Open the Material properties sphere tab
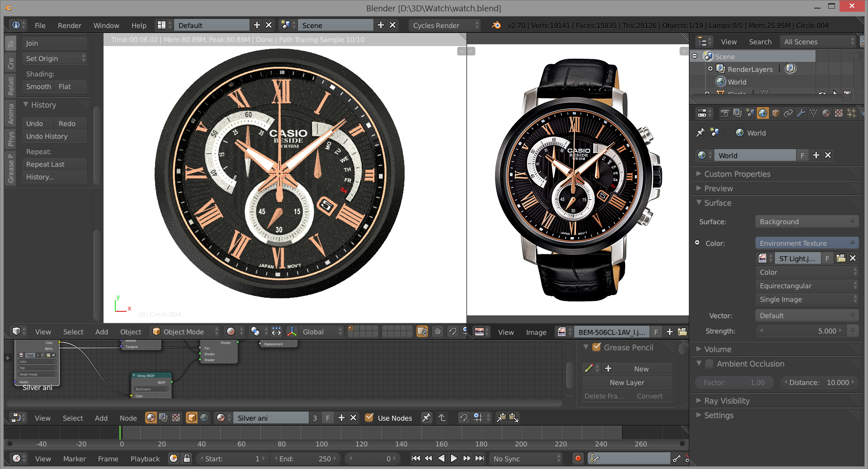The height and width of the screenshot is (469, 868). [826, 113]
